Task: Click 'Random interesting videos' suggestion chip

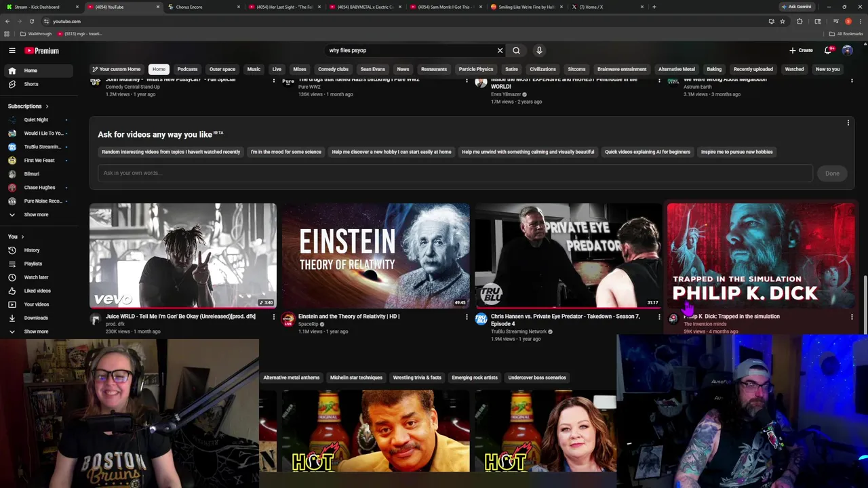Action: 171,152
